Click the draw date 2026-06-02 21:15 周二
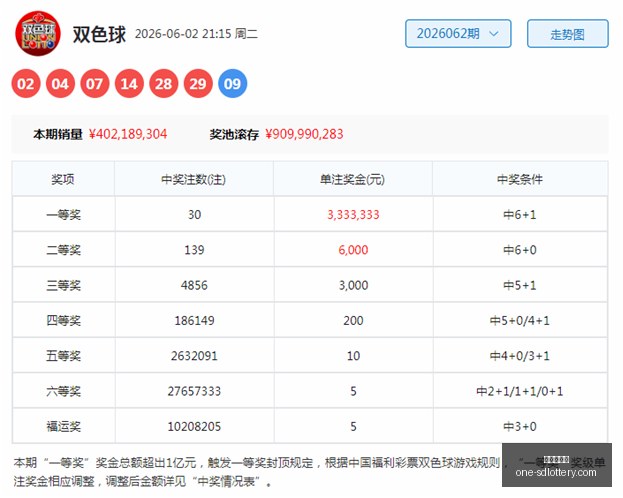Image resolution: width=623 pixels, height=498 pixels. (196, 34)
